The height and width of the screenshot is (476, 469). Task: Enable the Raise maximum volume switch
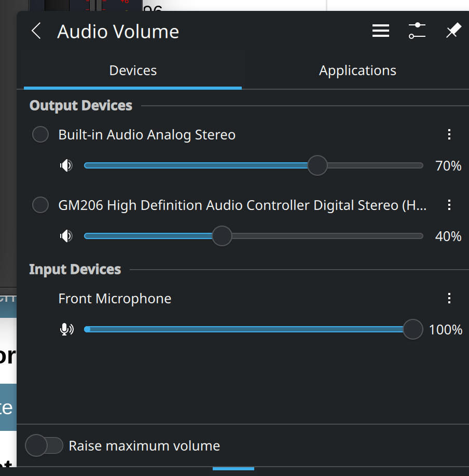pyautogui.click(x=44, y=445)
